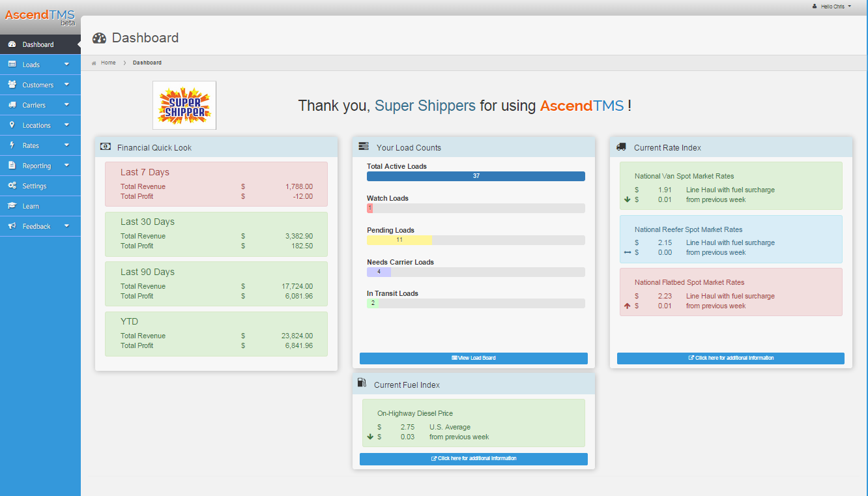Click the dashboard gauge icon in page title
Viewport: 868px width, 496px height.
coord(99,38)
